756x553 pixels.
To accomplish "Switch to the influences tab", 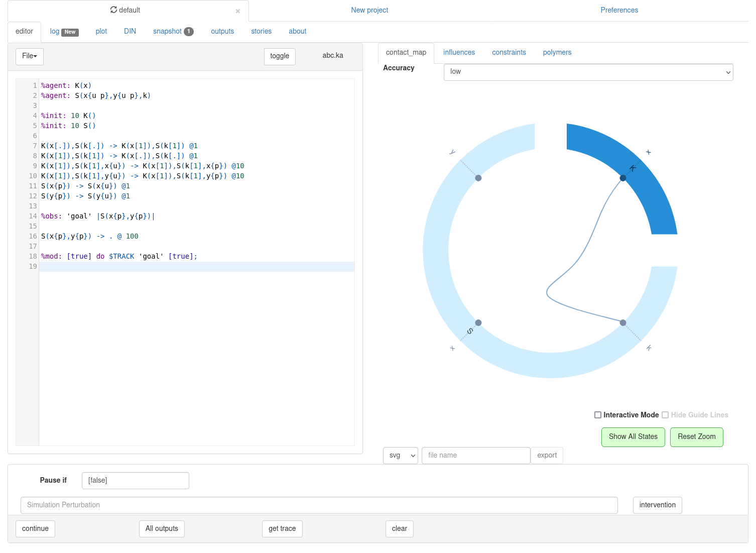I will click(459, 52).
